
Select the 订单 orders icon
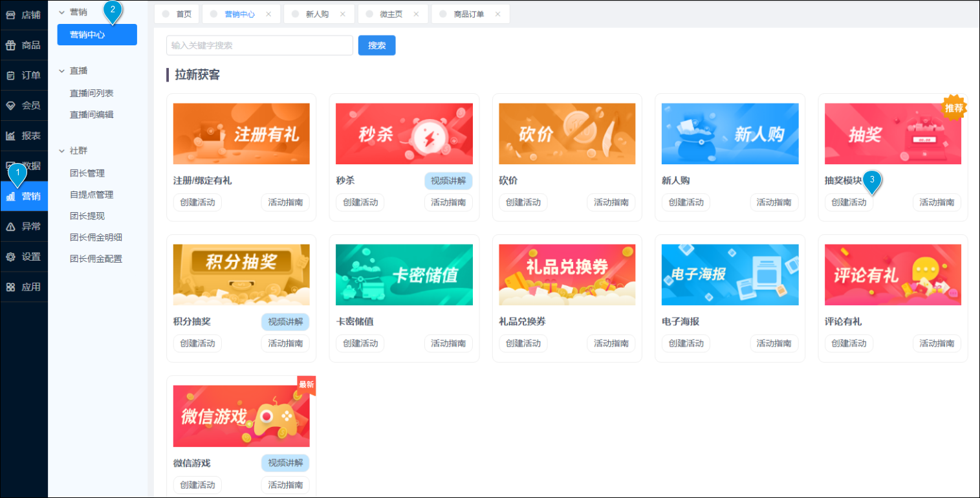(11, 76)
